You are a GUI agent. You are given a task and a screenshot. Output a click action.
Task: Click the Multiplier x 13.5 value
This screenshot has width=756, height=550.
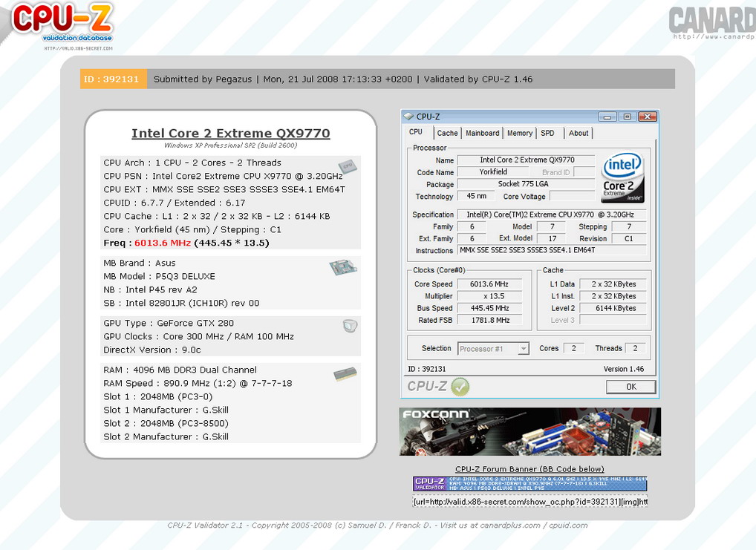(x=489, y=296)
